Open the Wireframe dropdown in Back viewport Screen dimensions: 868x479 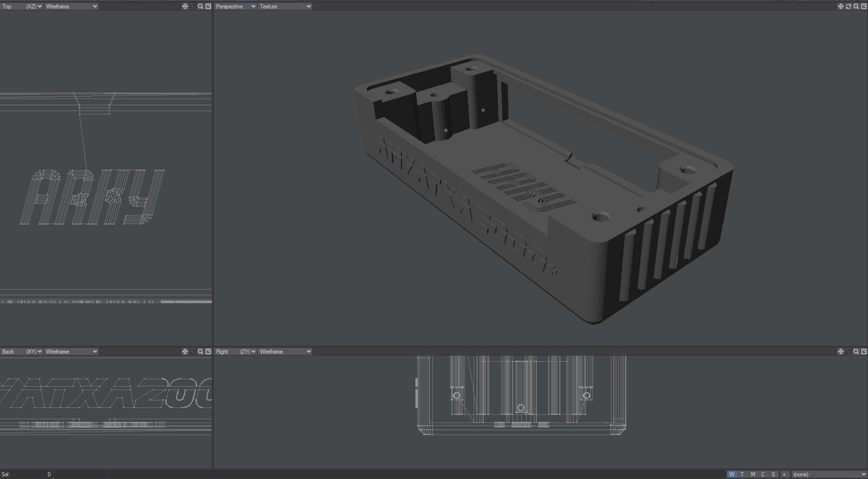71,352
